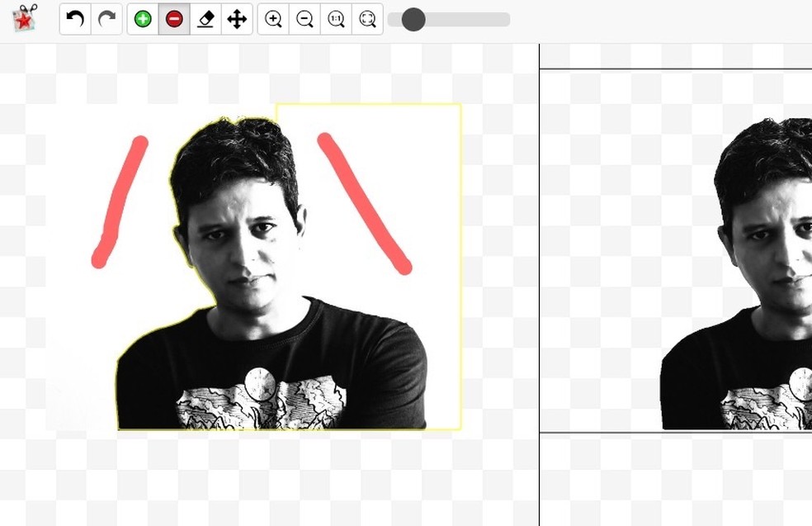Viewport: 812px width, 526px height.
Task: Toggle off the active Remove marker tool
Action: [x=173, y=19]
